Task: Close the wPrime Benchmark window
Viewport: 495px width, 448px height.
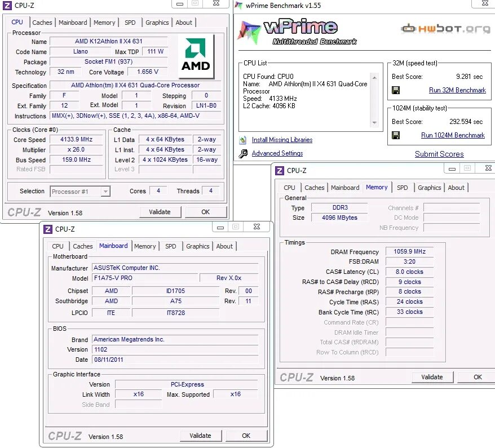Action: [x=485, y=3]
